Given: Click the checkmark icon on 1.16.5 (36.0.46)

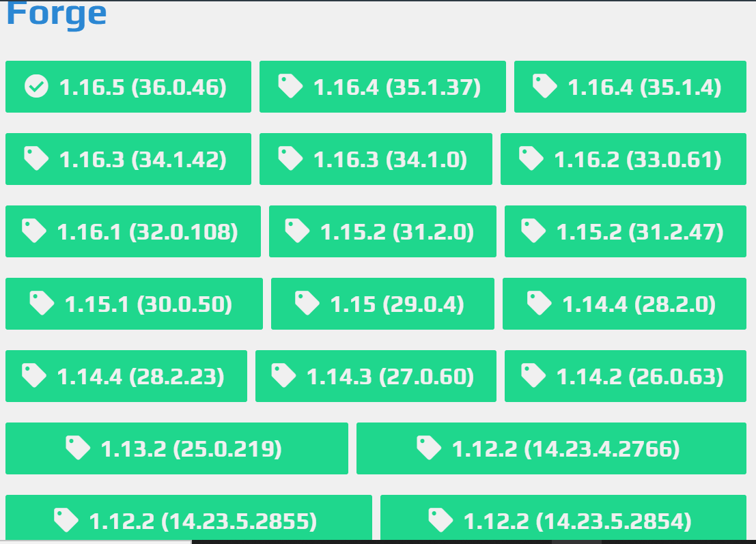Looking at the screenshot, I should coord(36,87).
